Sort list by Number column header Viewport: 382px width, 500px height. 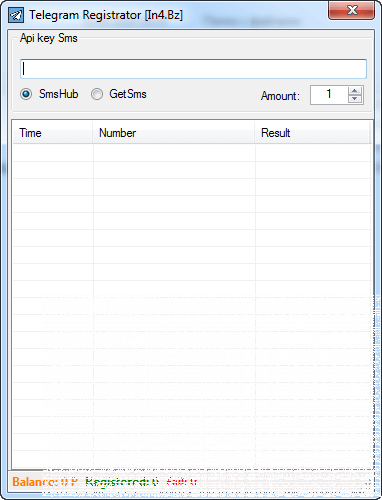(x=174, y=133)
